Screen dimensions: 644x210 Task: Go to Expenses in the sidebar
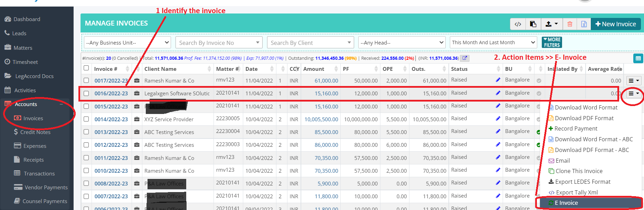35,146
